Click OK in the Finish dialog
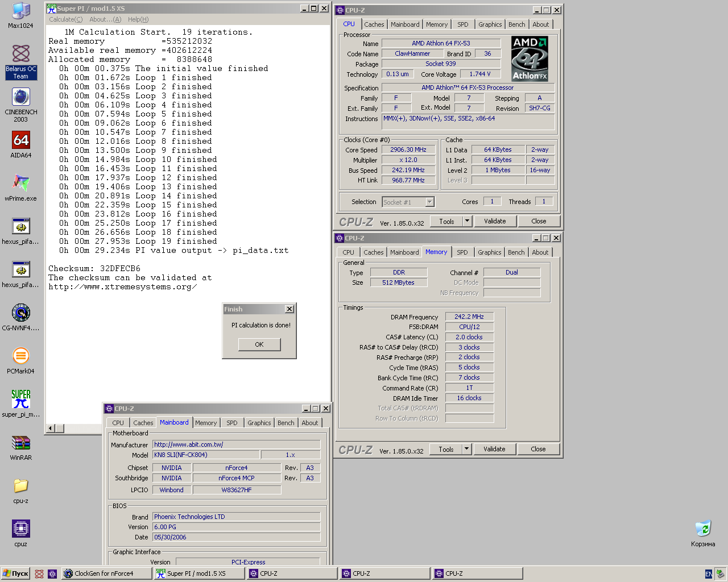728x582 pixels. pyautogui.click(x=259, y=344)
